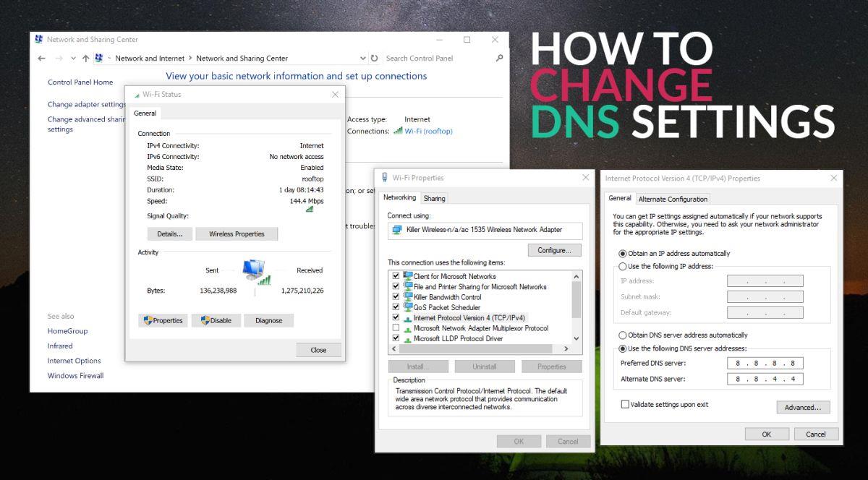Select Client for Microsoft Networks icon
Viewport: 868px width, 480px height.
pos(408,276)
